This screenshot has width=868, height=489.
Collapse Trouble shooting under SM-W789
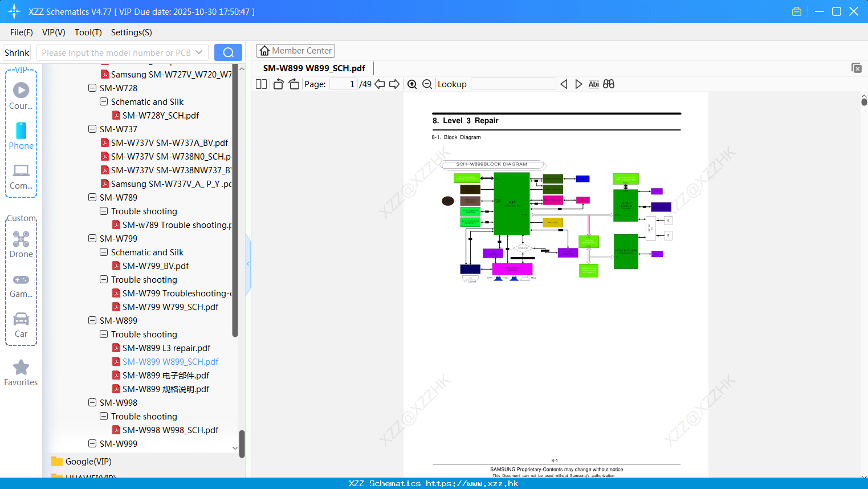click(x=104, y=211)
